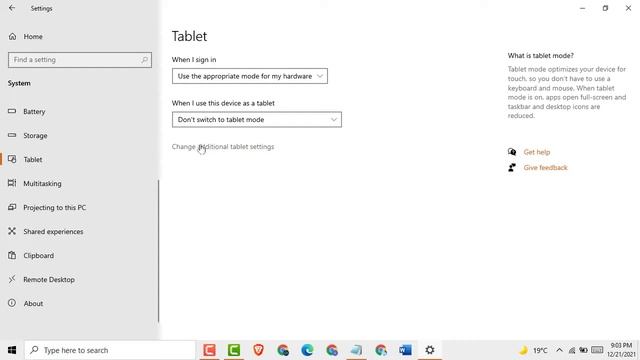Restore down the Settings window
This screenshot has width=640, height=360.
click(605, 8)
